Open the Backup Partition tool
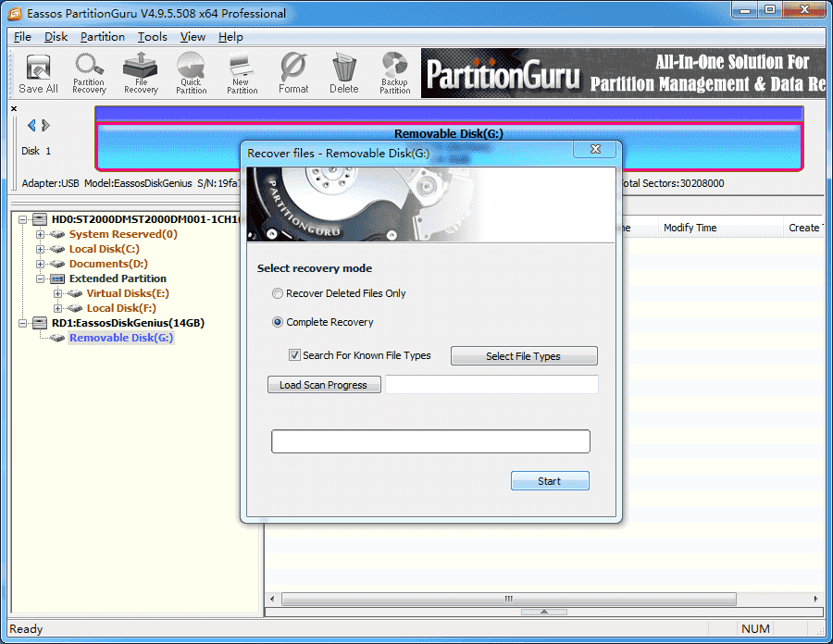 pyautogui.click(x=394, y=74)
